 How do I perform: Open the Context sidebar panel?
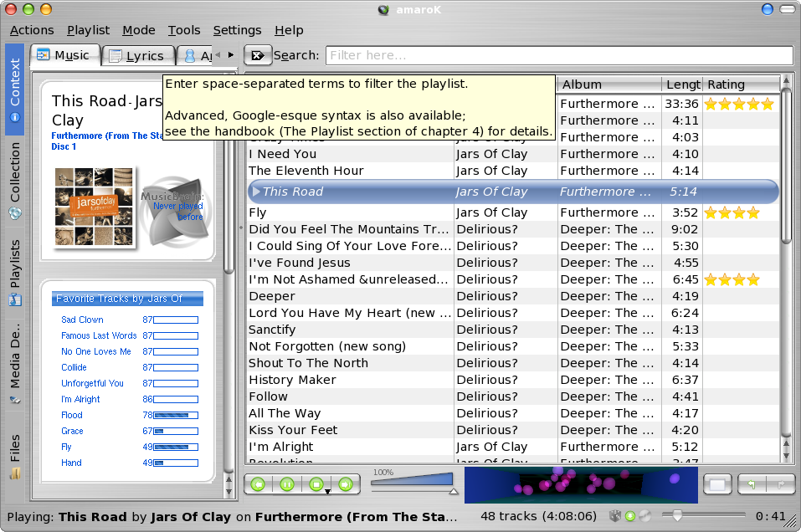coord(15,90)
